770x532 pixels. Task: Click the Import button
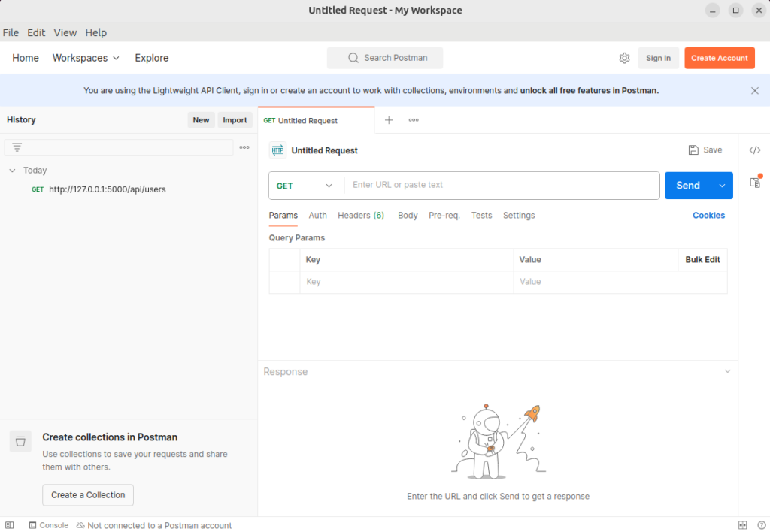235,120
